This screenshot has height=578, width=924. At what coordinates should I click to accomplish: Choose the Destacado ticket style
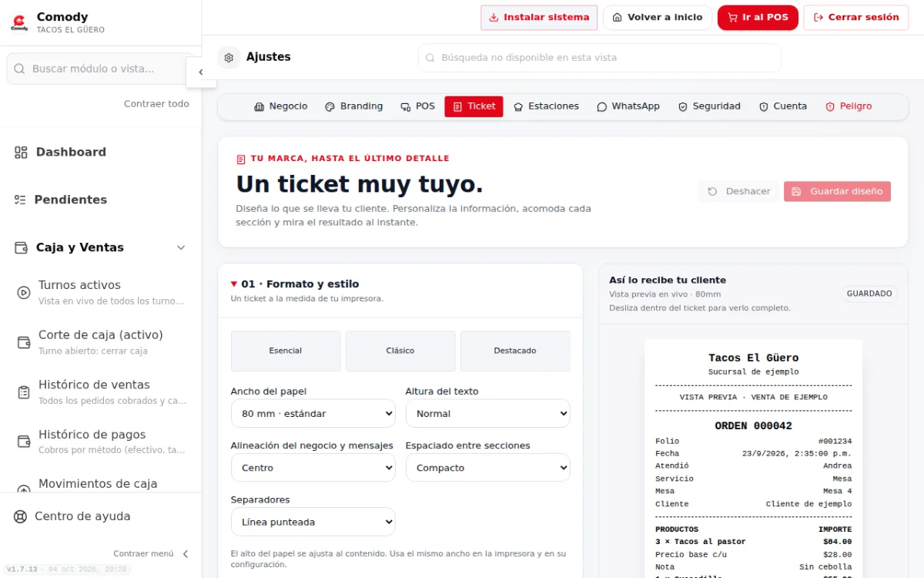click(515, 351)
